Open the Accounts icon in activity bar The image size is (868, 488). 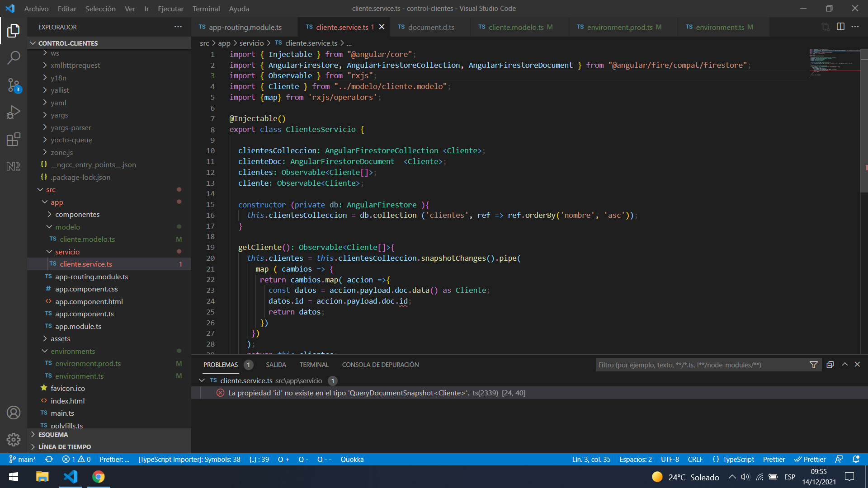pos(14,413)
